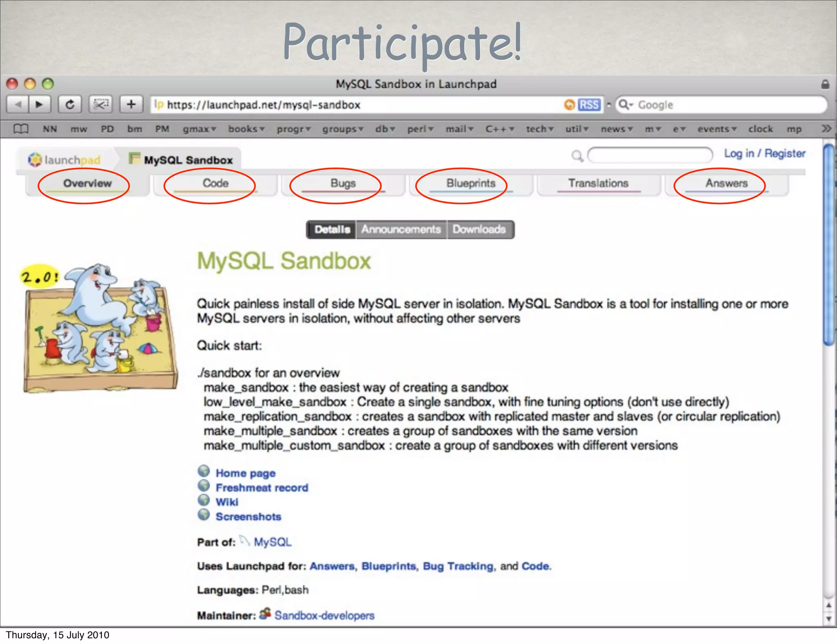Expand the db bookmarks folder

[x=385, y=129]
